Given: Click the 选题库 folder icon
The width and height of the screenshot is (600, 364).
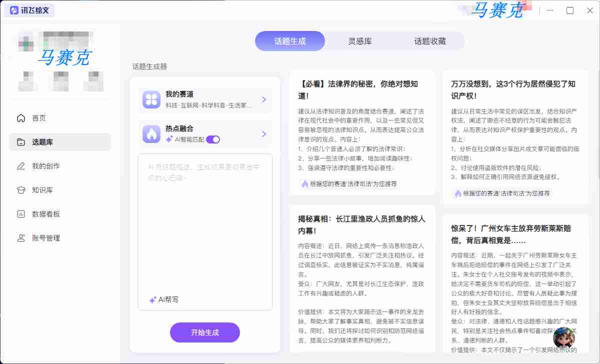Looking at the screenshot, I should tap(21, 142).
